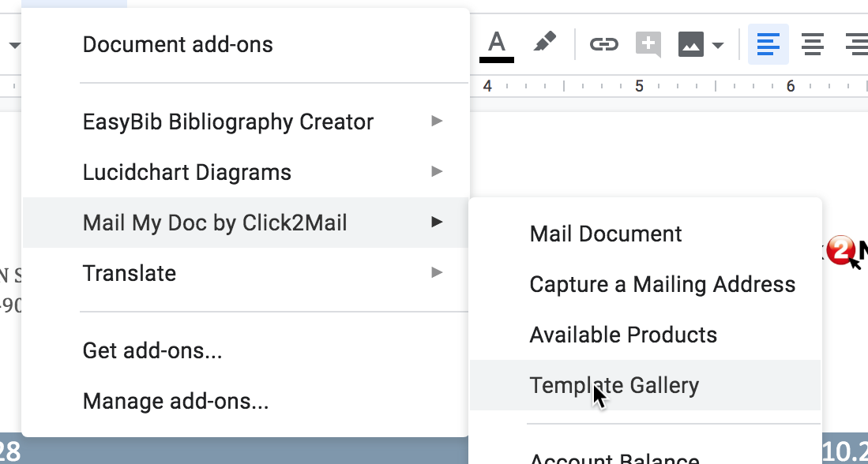Click the text color icon
The width and height of the screenshot is (868, 464).
pos(497,45)
